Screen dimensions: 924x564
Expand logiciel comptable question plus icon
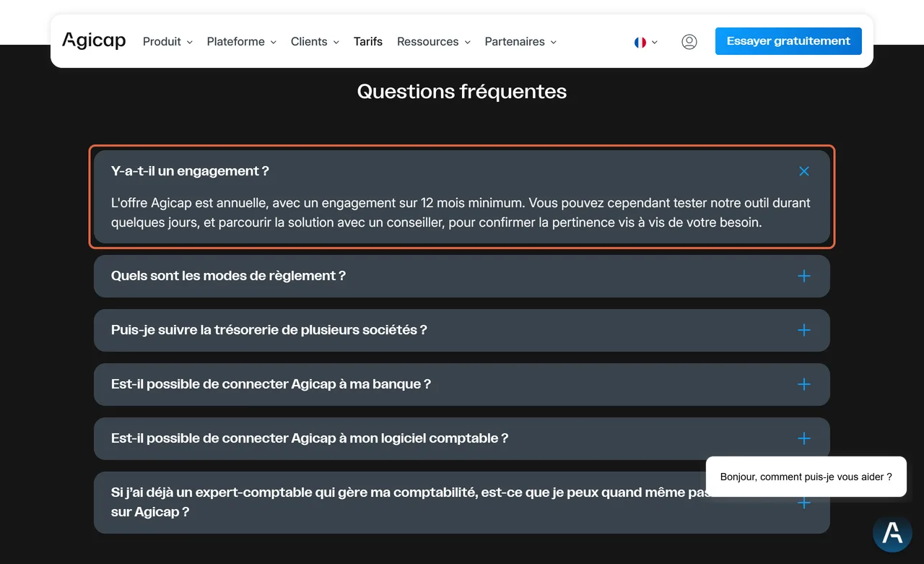(804, 438)
